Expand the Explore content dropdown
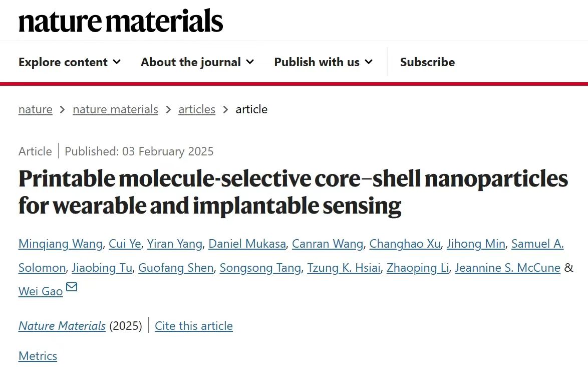The width and height of the screenshot is (588, 367). coord(70,62)
